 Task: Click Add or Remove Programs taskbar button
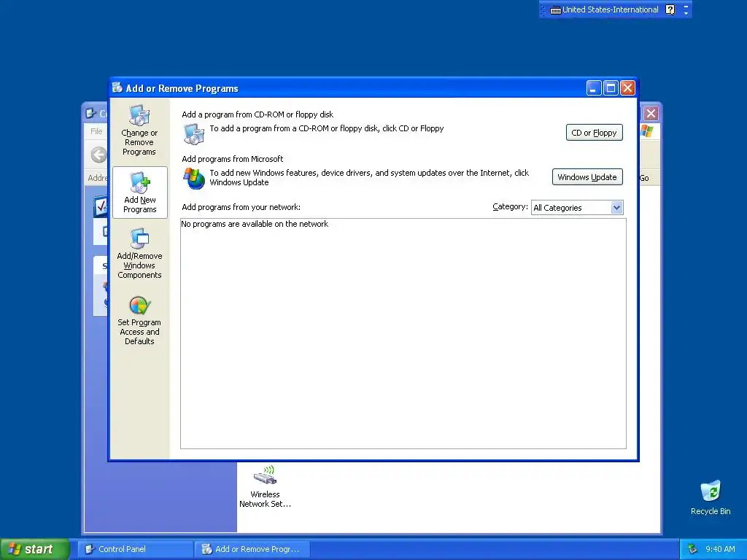pos(252,549)
